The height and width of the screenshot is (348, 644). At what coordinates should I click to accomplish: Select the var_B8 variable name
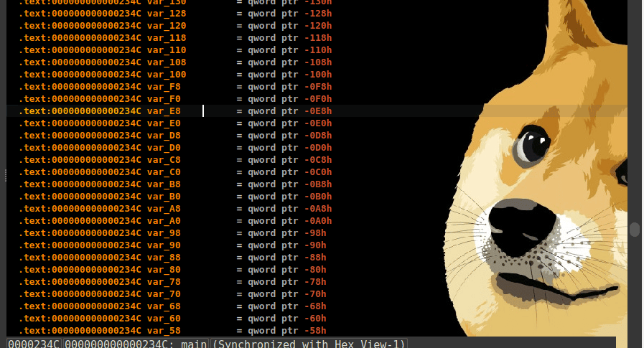(164, 184)
